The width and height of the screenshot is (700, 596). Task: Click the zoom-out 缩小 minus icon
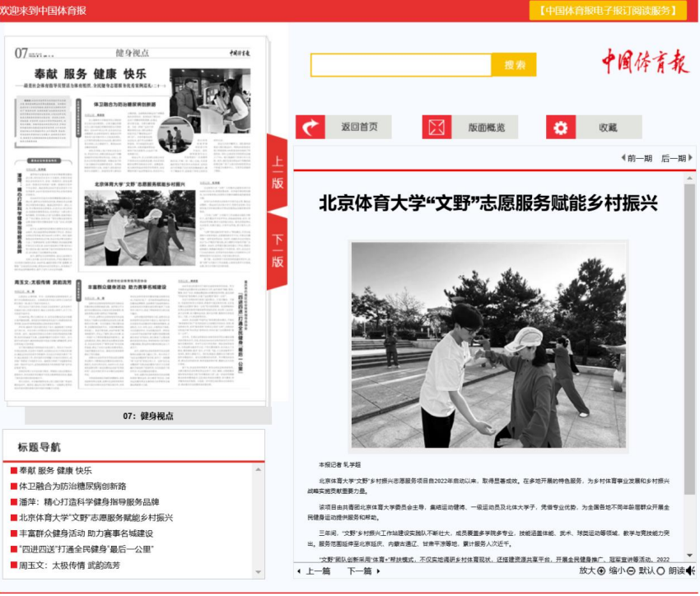point(631,571)
